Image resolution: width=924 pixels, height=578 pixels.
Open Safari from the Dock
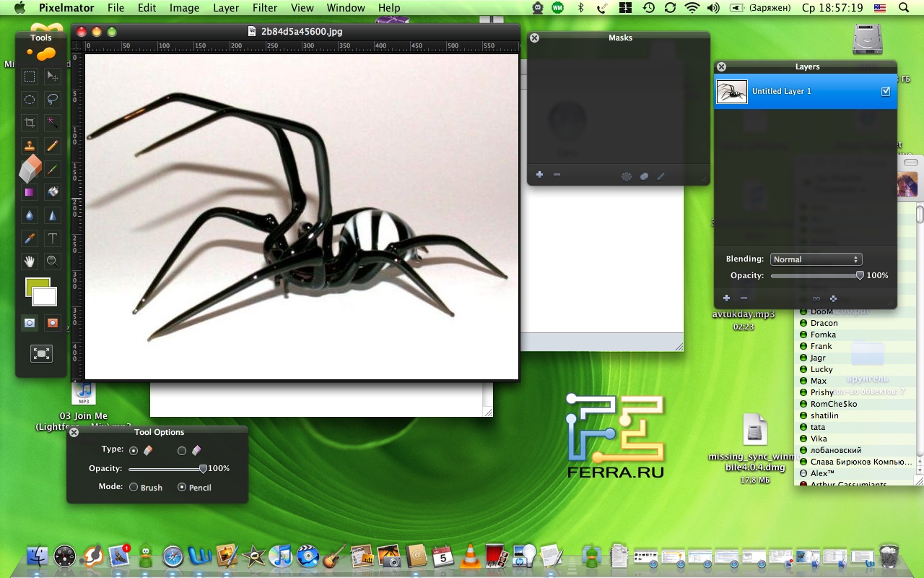point(173,556)
